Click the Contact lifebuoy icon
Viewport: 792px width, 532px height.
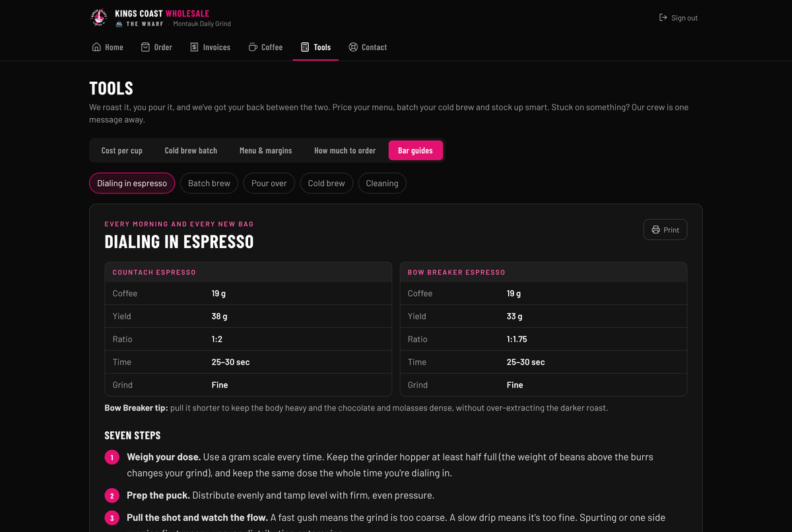(353, 47)
